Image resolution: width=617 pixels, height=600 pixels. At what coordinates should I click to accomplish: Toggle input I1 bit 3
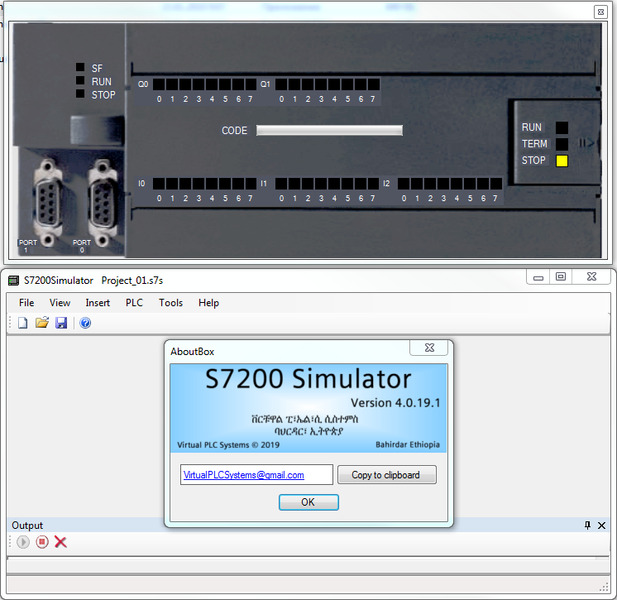(x=321, y=184)
